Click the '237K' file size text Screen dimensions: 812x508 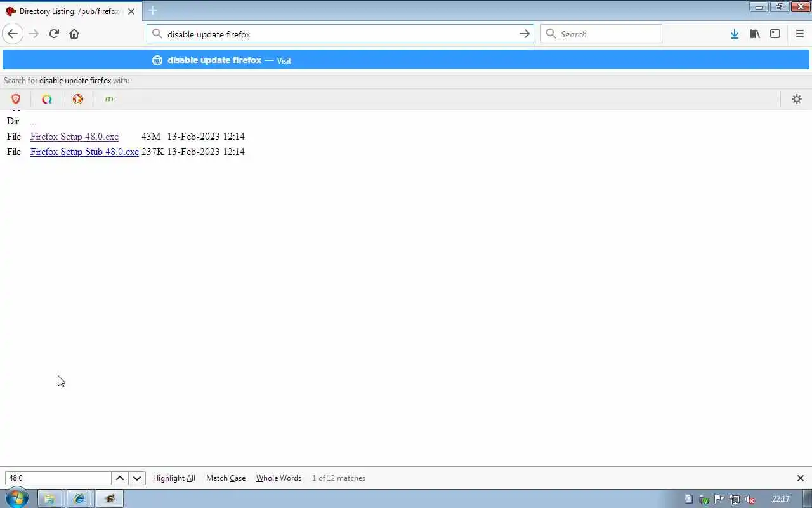click(x=152, y=152)
